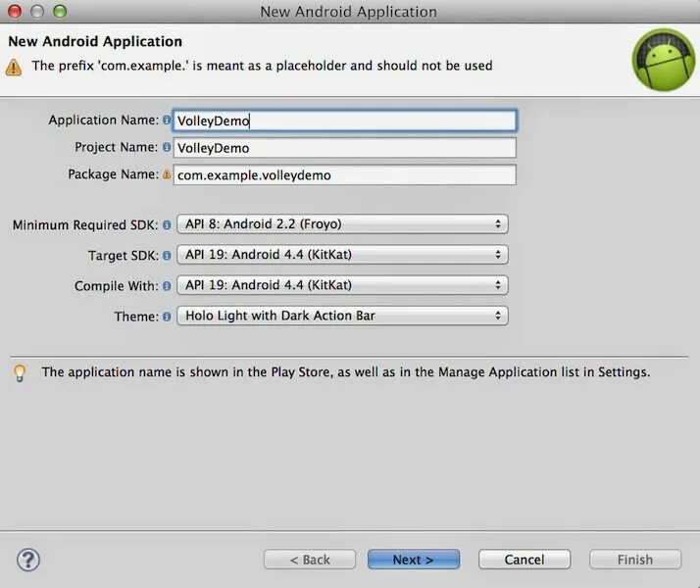The height and width of the screenshot is (588, 700).
Task: Click the Minimum Required SDK info icon
Action: [x=167, y=224]
